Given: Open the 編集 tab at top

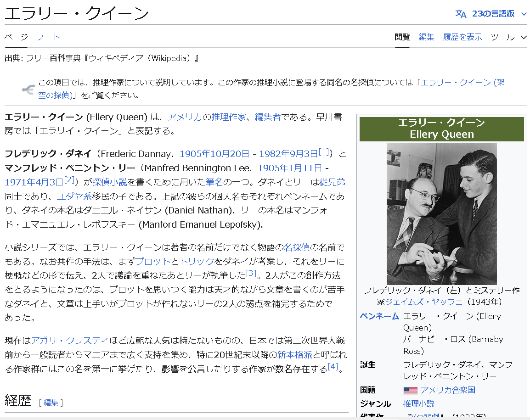Looking at the screenshot, I should click(x=426, y=37).
